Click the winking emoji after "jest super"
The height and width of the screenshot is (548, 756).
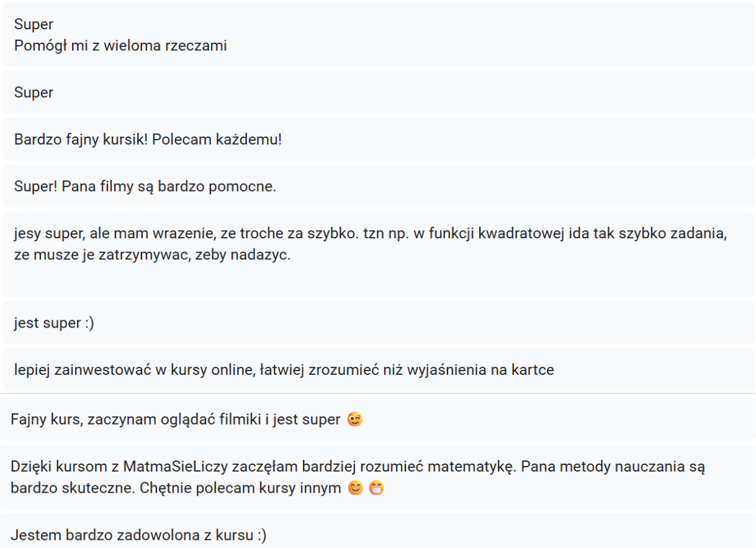tap(355, 420)
